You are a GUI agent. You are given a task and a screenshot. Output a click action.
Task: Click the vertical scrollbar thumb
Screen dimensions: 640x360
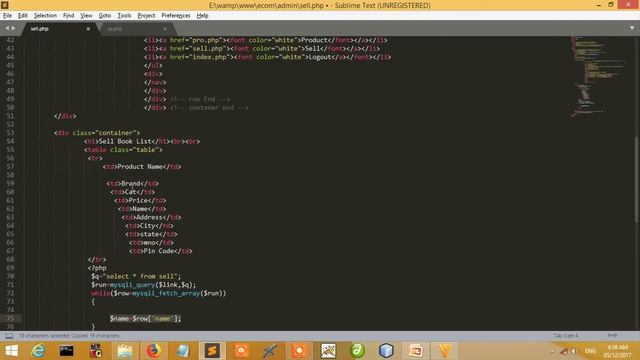tap(636, 180)
